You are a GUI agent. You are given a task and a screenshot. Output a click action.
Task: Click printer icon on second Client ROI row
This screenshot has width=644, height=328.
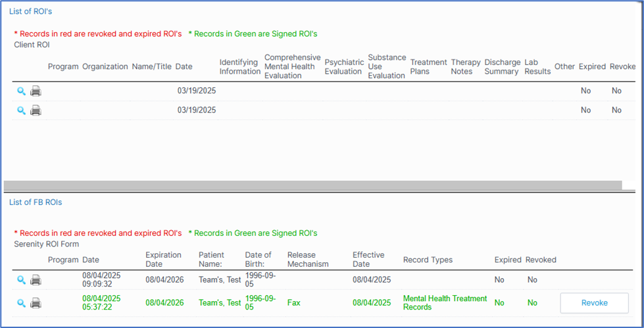(36, 110)
